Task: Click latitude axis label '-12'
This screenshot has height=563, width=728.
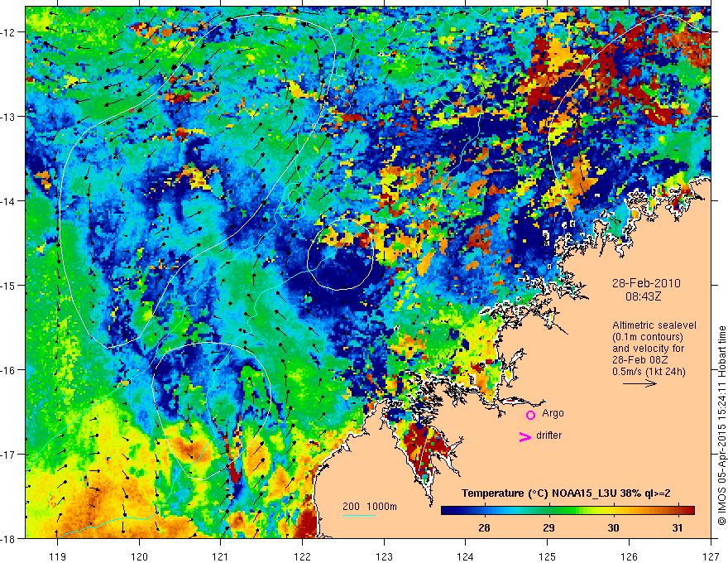Action: tap(8, 32)
